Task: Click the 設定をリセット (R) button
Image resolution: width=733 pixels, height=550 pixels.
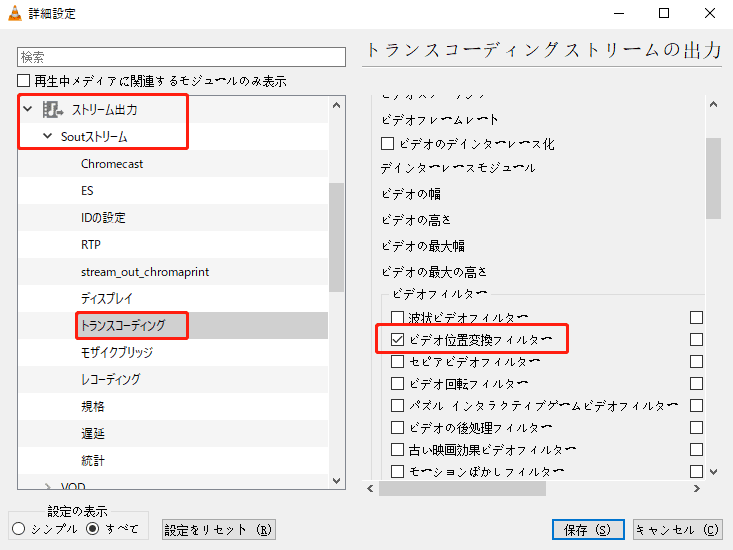Action: (219, 530)
